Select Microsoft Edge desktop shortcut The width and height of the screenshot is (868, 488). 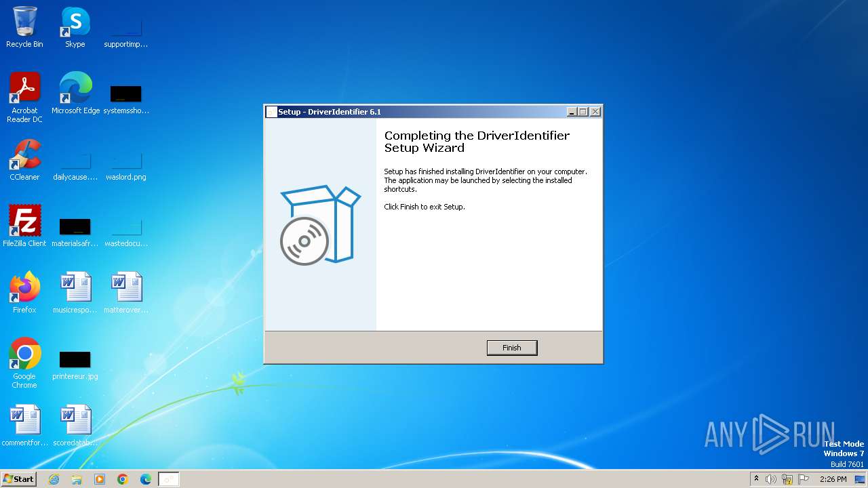75,94
